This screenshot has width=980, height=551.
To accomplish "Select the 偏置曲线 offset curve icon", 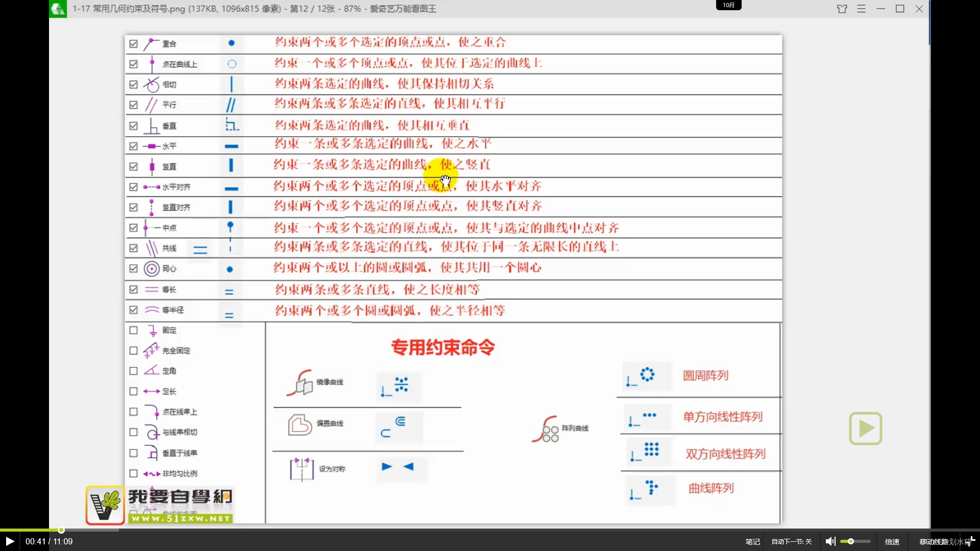I will tap(301, 424).
